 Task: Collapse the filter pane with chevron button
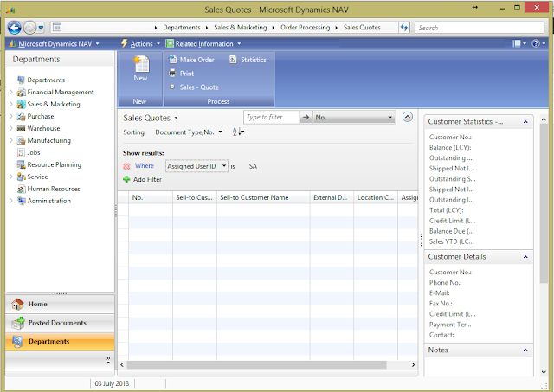(x=408, y=117)
